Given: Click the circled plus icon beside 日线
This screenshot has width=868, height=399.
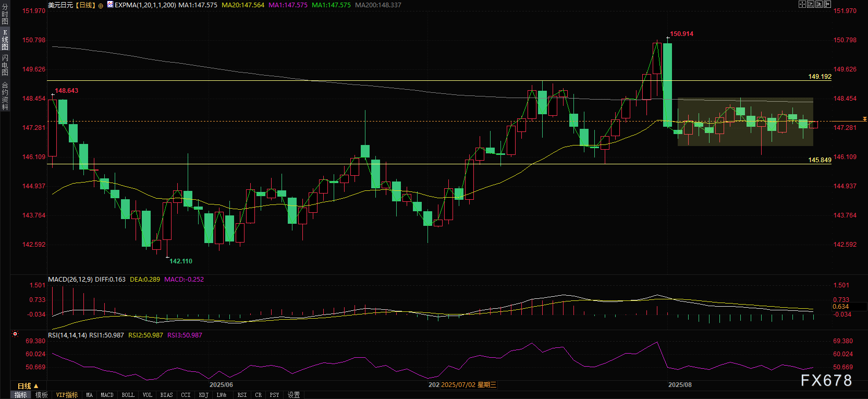Looking at the screenshot, I should coord(101,5).
